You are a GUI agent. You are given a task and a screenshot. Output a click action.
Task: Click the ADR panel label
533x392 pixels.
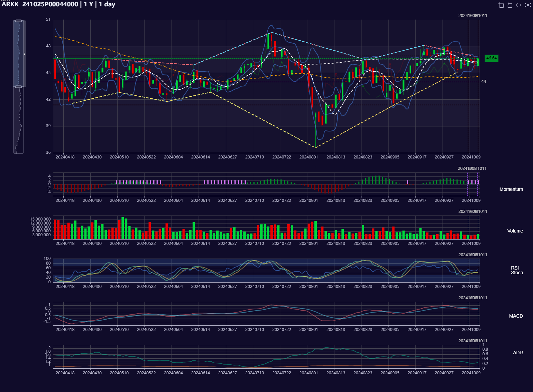point(518,353)
